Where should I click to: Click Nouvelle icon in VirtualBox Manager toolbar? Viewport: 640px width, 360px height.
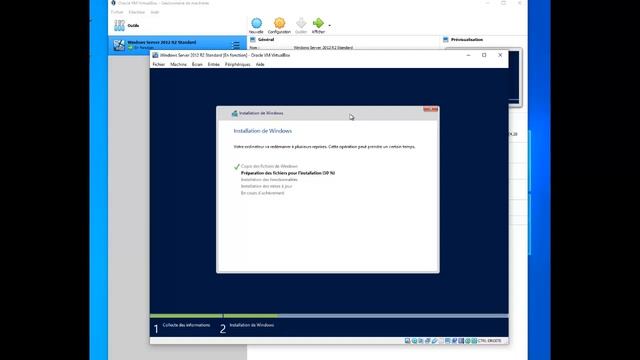click(256, 23)
